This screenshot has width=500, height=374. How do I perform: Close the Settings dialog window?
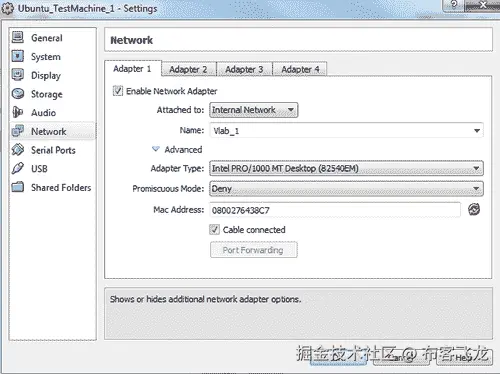482,5
